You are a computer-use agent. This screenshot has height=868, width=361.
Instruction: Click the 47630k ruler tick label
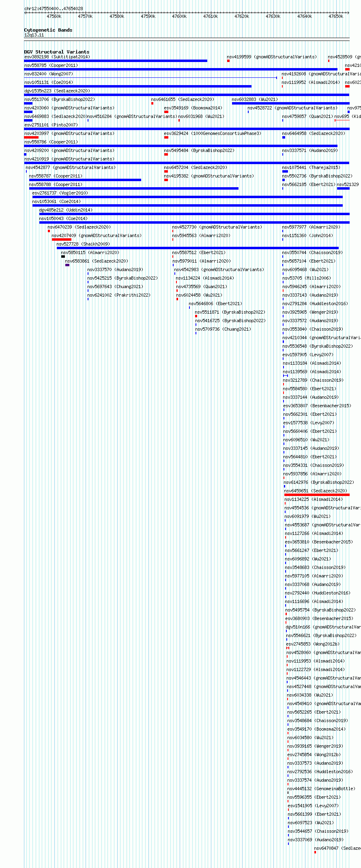(x=273, y=17)
